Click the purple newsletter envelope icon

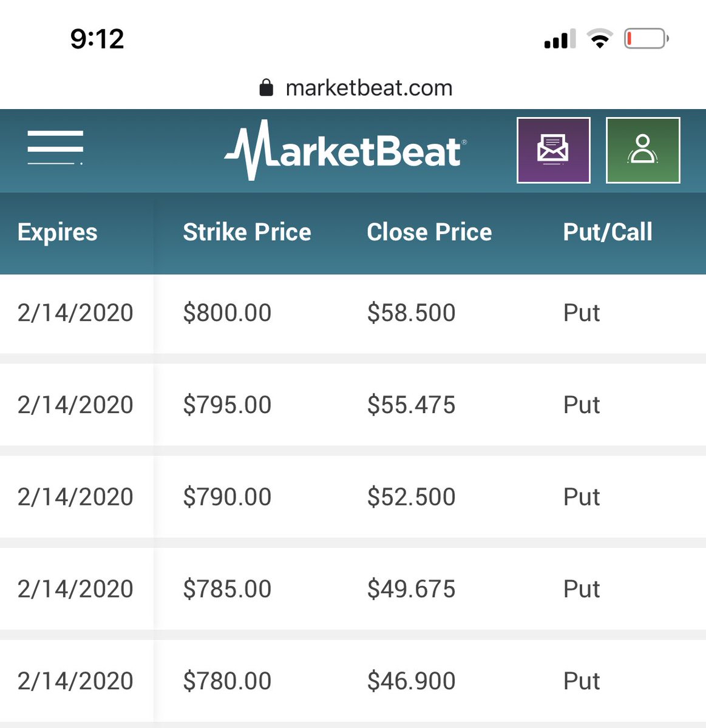(x=553, y=150)
